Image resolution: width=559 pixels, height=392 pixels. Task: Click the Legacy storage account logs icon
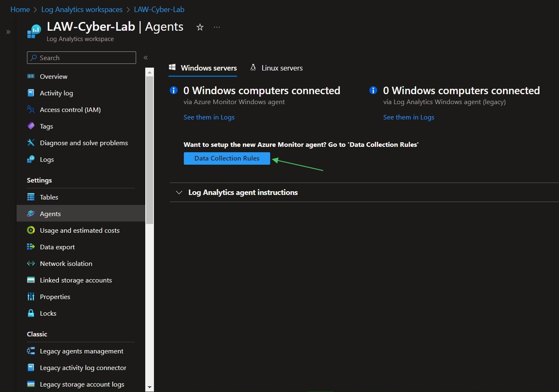[x=31, y=384]
